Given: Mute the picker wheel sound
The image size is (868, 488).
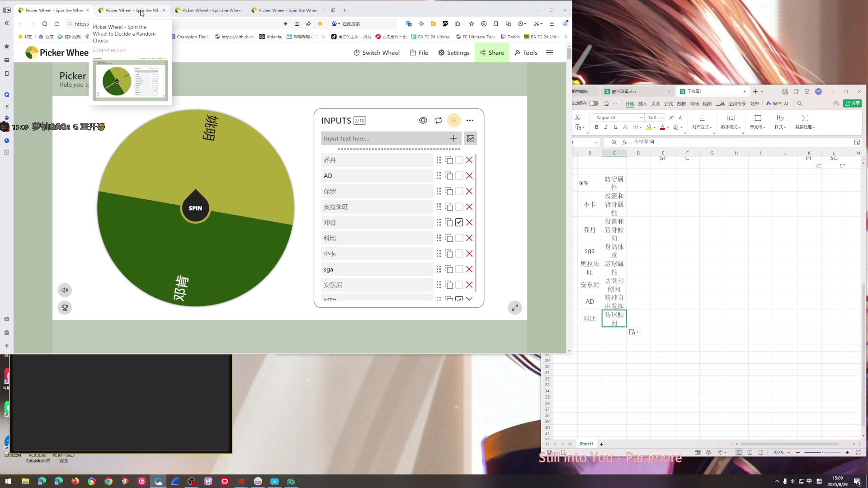Looking at the screenshot, I should point(65,290).
